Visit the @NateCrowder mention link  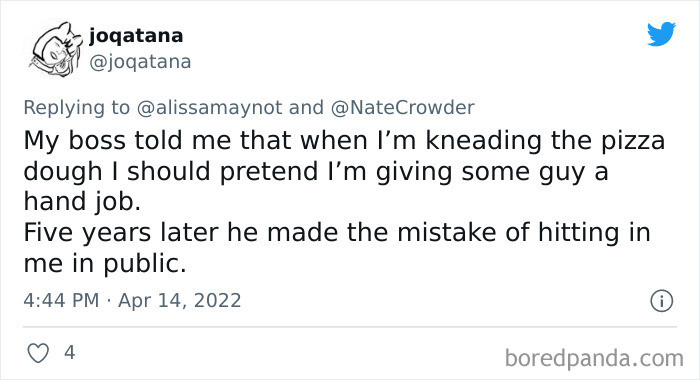coord(402,108)
